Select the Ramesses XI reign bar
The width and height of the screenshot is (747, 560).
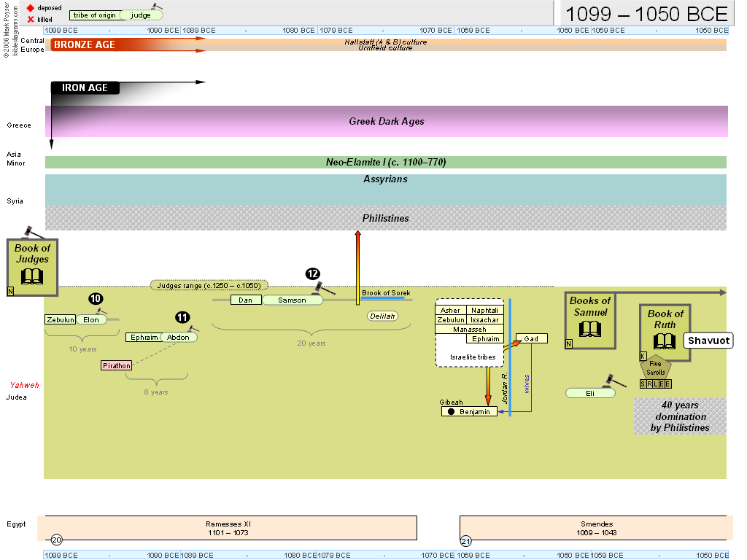(228, 527)
